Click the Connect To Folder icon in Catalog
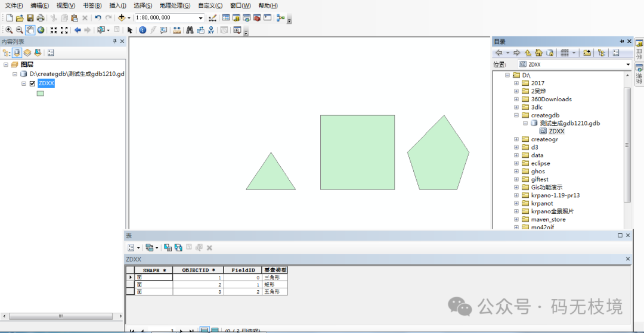This screenshot has height=333, width=644. coord(587,52)
